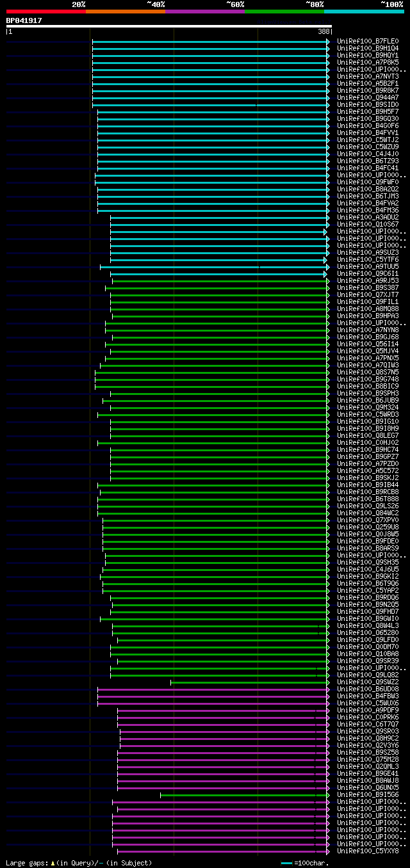Image resolution: width=410 pixels, height=868 pixels.
Task: Open hit UniRef100_A5C572
Action: (368, 471)
